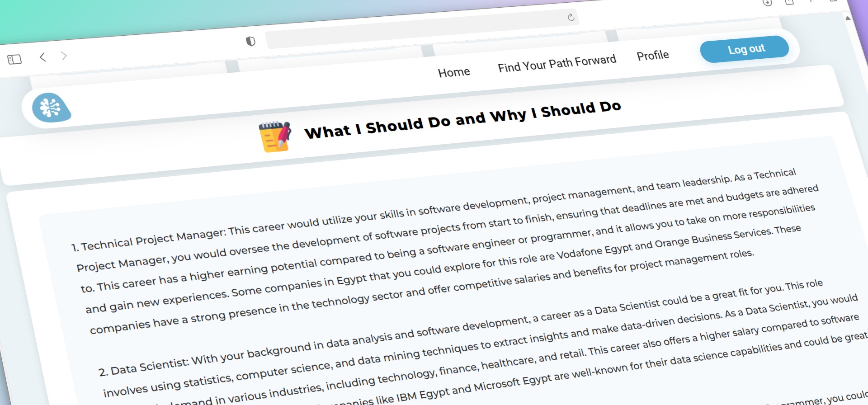Toggle the browser sidebar panel icon
This screenshot has height=405, width=868.
click(x=14, y=59)
